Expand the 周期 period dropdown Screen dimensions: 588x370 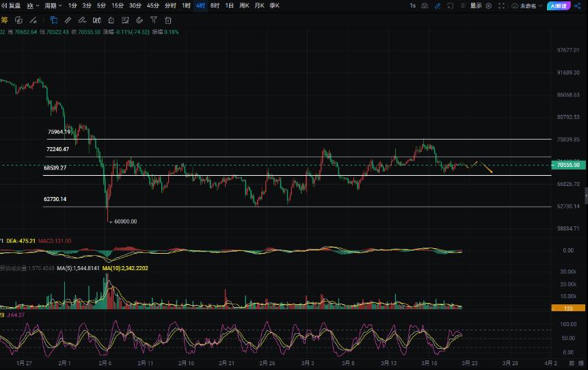pyautogui.click(x=53, y=5)
